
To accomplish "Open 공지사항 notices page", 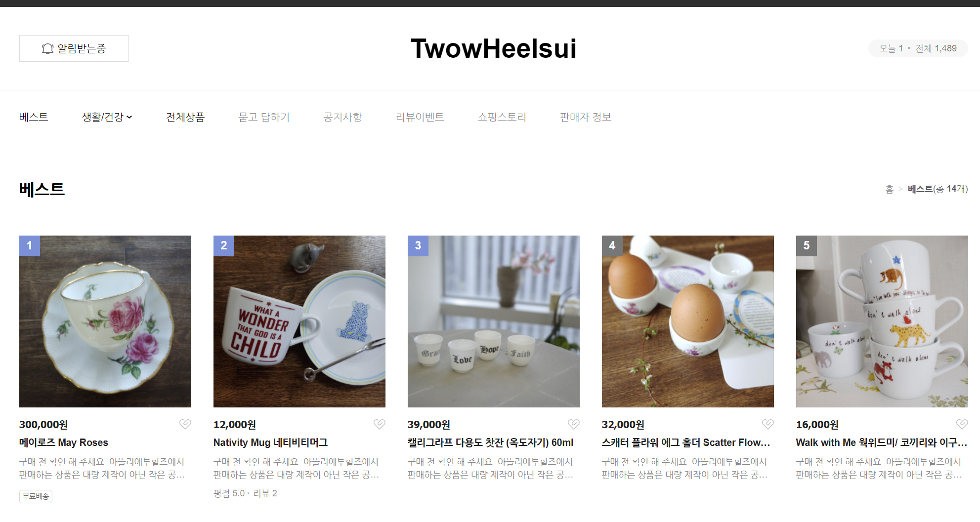I will point(342,117).
